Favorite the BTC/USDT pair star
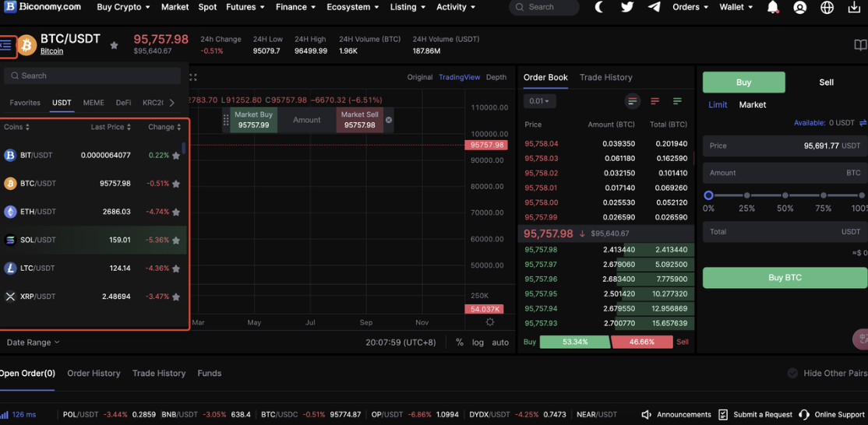Screen dimensions: 868x425 115,45
